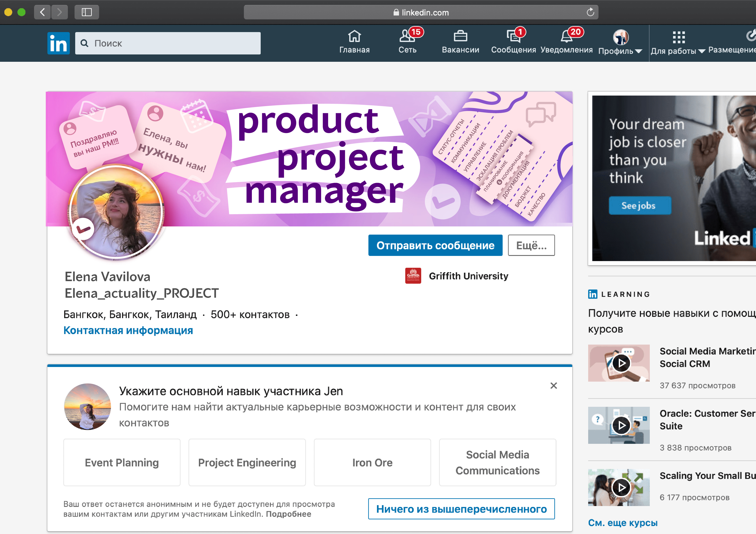The image size is (756, 534).
Task: Open the Ещё... more actions menu
Action: [531, 245]
